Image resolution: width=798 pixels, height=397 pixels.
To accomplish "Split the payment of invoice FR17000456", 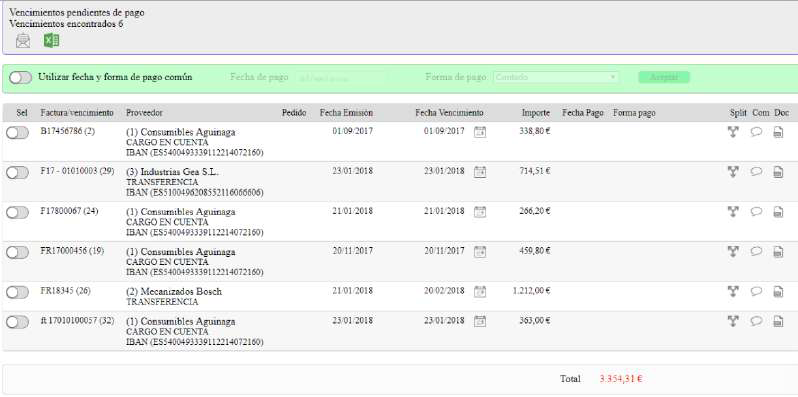I will [x=733, y=251].
